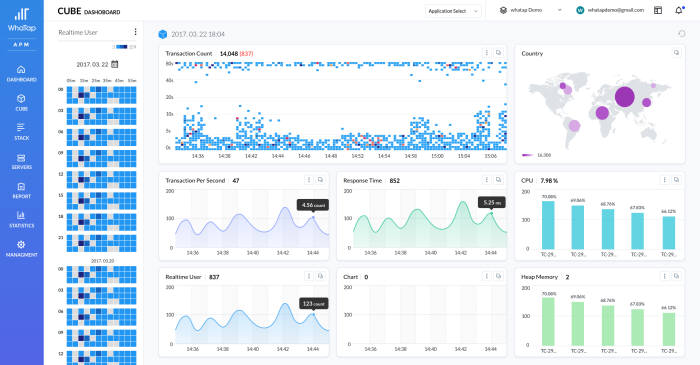Expand the Response Time panel

pyautogui.click(x=498, y=180)
